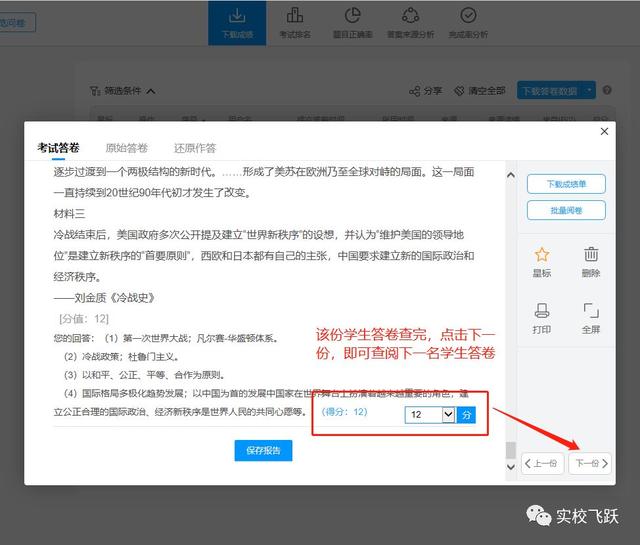Open the 下载答卷数据 dropdown arrow
The width and height of the screenshot is (640, 545).
click(x=589, y=91)
